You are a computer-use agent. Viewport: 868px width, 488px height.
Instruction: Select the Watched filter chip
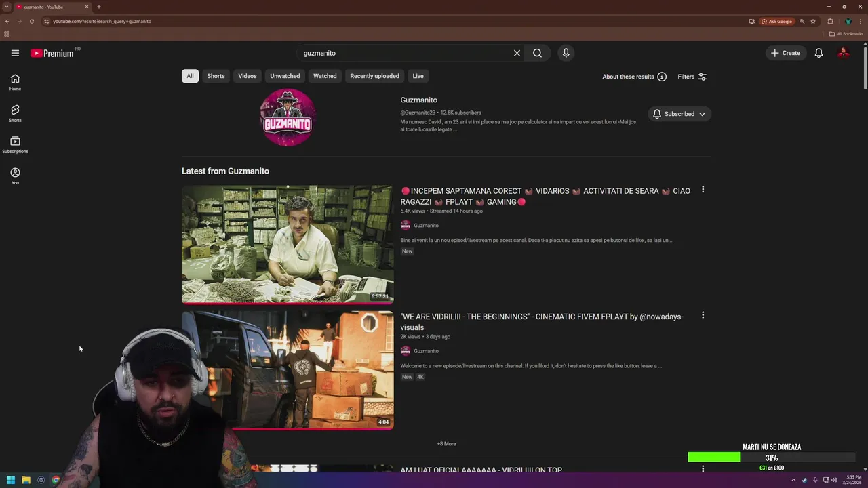pos(325,76)
